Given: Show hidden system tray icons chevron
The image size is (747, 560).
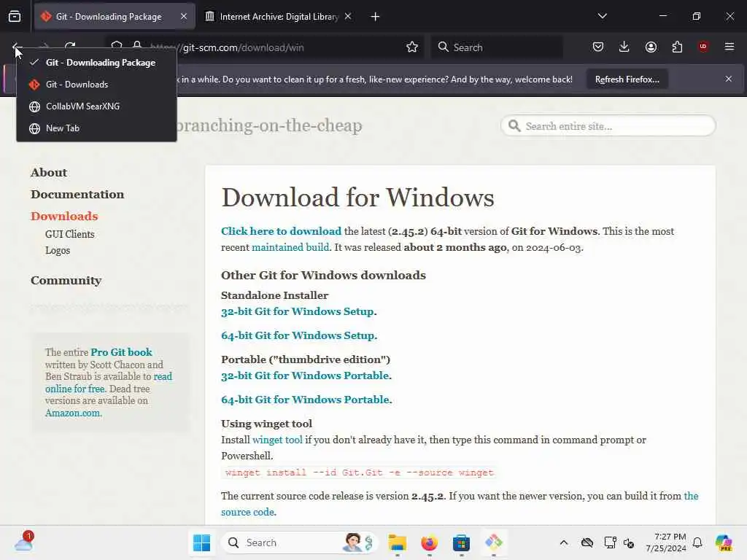Looking at the screenshot, I should [x=564, y=542].
